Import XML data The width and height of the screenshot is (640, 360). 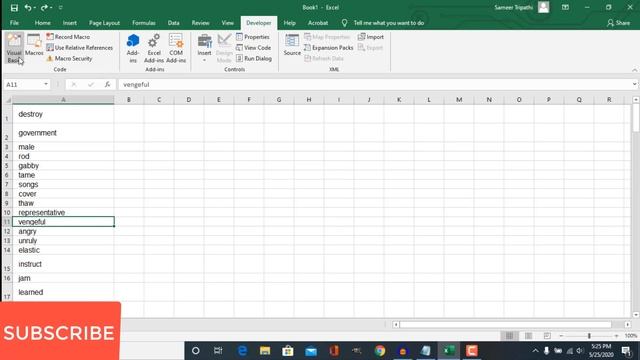371,37
